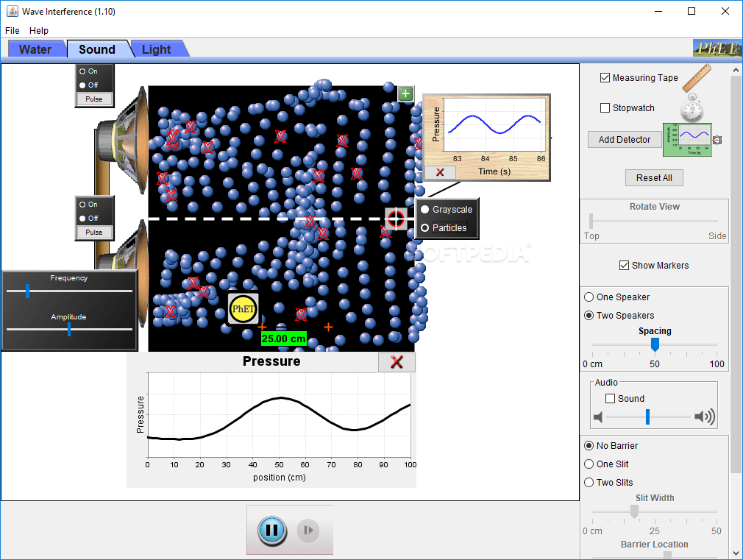Switch to the Water tab
This screenshot has width=743, height=560.
click(x=35, y=49)
